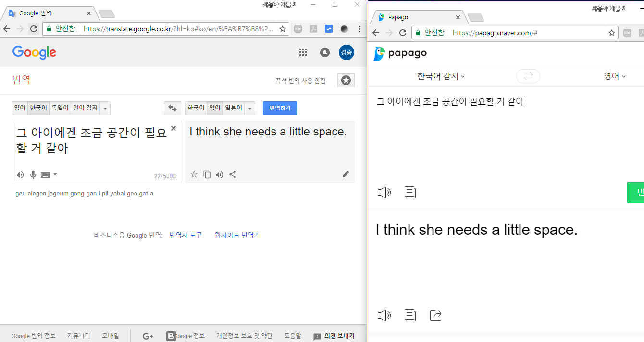Share the Google translation result
Screen dimensions: 644x342
pos(233,174)
